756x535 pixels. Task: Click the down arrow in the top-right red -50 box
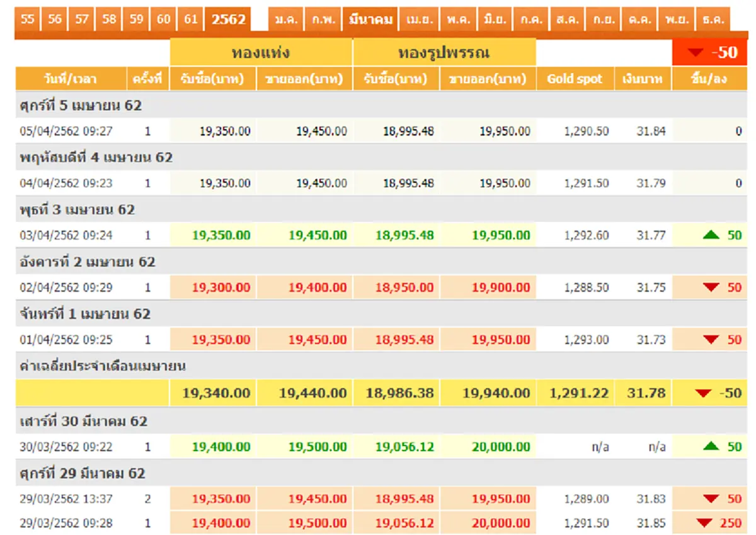click(x=696, y=53)
